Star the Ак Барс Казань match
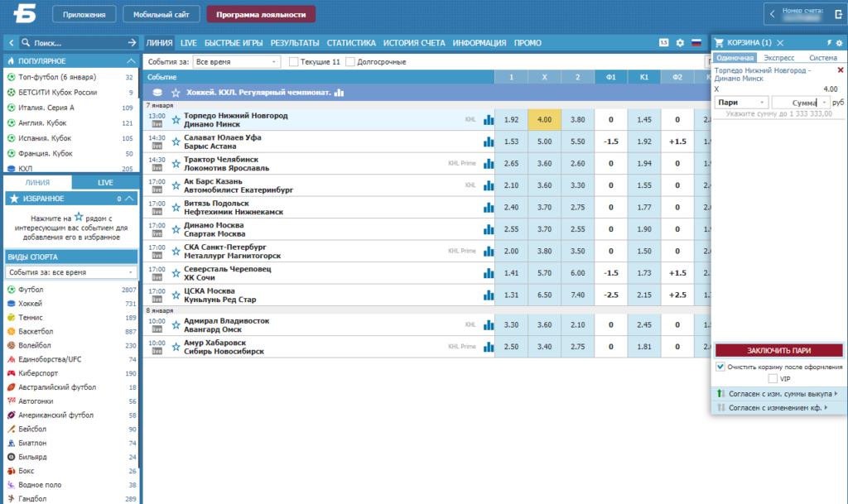 tap(176, 185)
